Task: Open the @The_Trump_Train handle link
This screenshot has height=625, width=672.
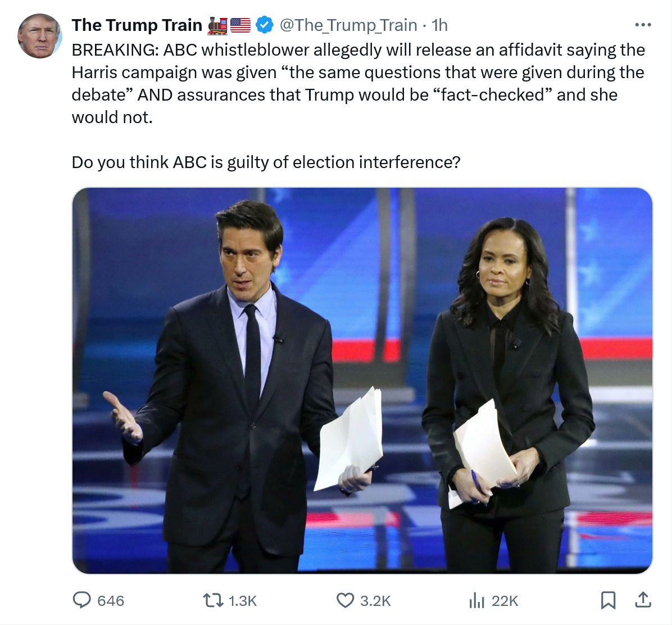Action: pos(348,25)
